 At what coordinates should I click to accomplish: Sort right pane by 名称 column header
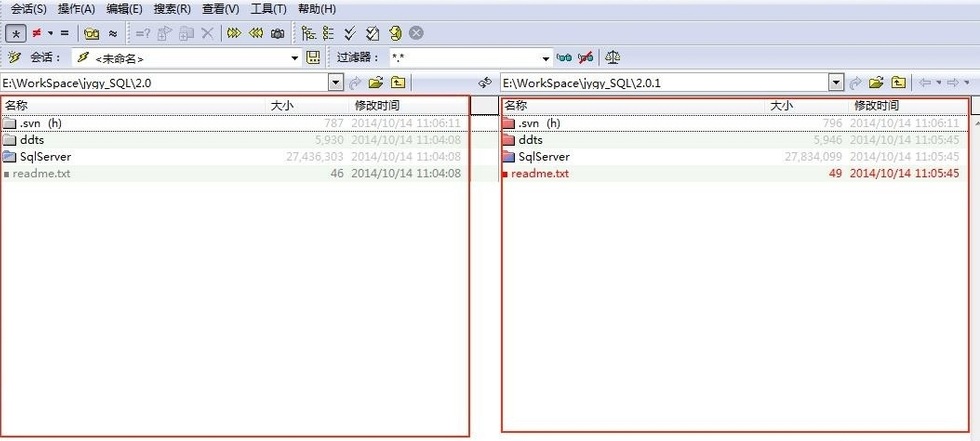(x=634, y=106)
